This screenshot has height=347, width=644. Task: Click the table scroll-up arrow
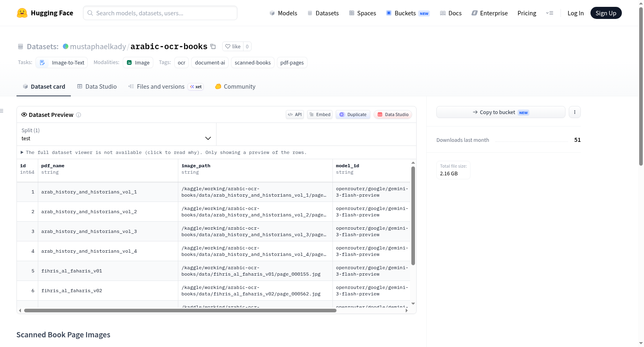coord(413,163)
